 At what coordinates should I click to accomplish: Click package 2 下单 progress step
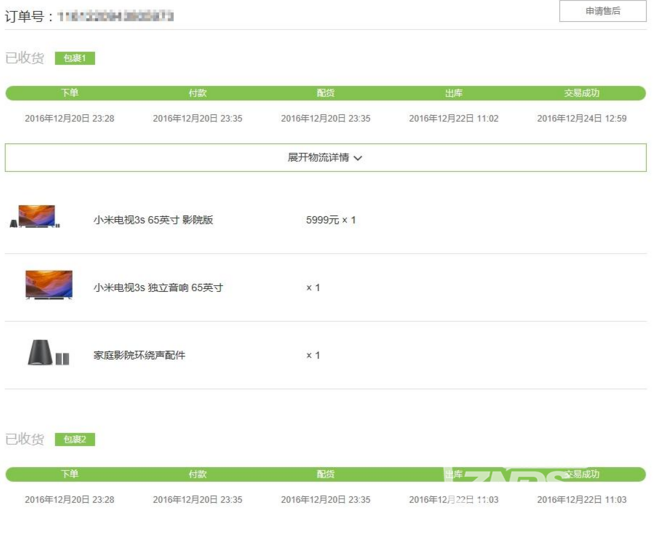coord(70,474)
